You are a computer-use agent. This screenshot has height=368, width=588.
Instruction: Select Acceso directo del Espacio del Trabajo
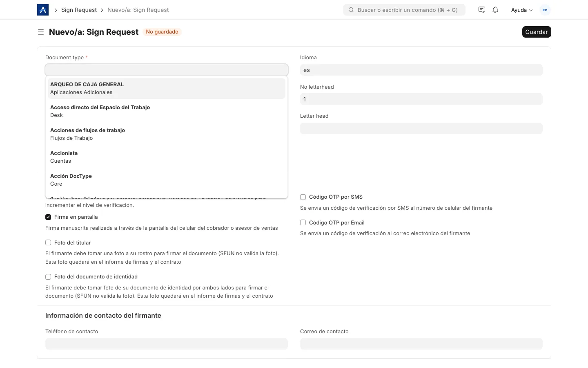pyautogui.click(x=167, y=111)
